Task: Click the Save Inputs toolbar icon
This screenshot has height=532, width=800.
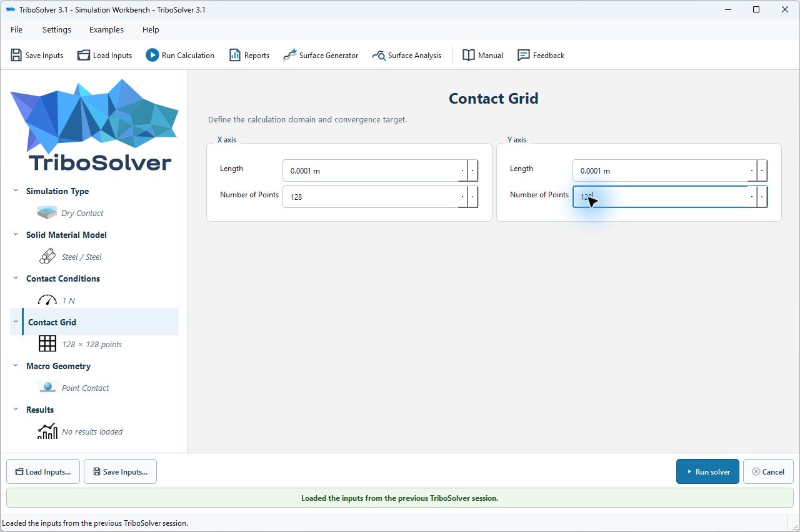Action: (16, 56)
